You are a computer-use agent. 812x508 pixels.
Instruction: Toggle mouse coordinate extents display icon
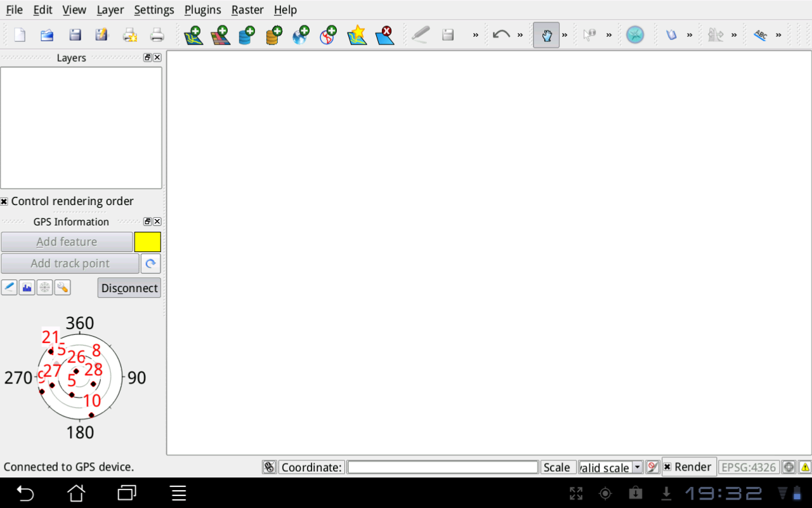pyautogui.click(x=269, y=467)
